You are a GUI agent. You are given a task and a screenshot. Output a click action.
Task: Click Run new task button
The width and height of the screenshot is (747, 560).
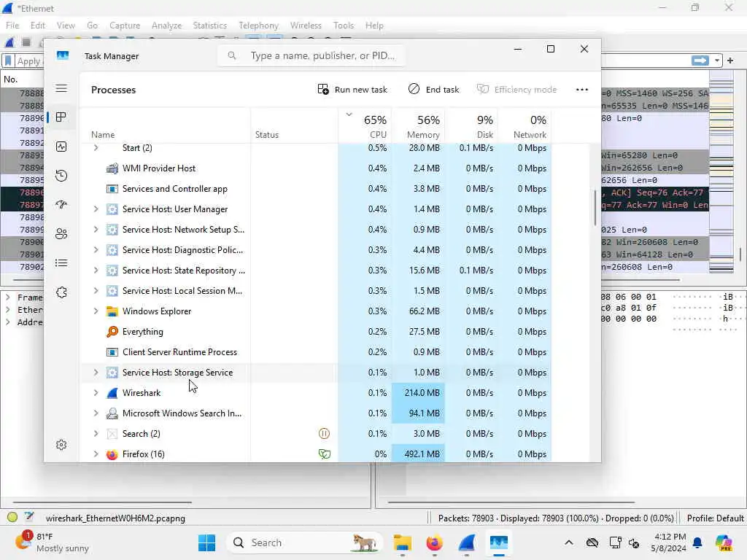click(352, 90)
